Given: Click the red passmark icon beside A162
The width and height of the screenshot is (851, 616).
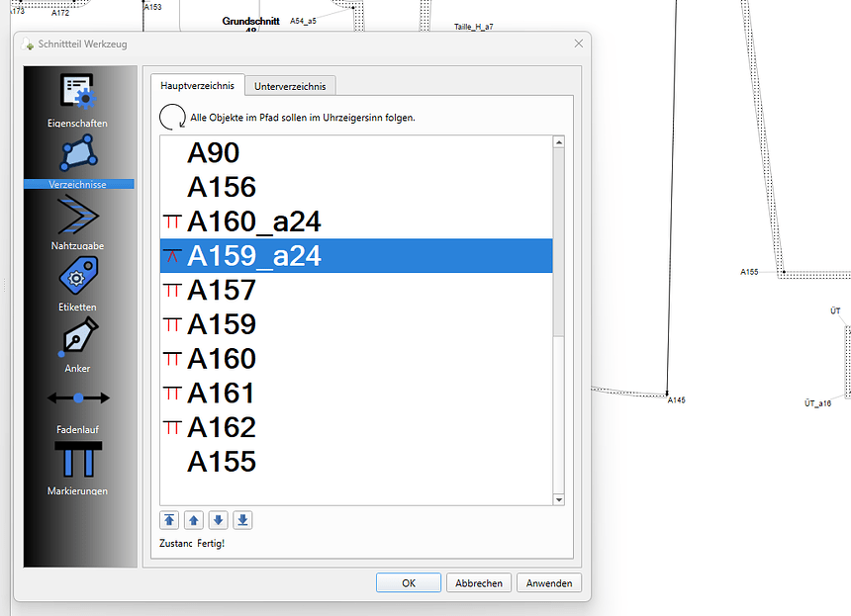Looking at the screenshot, I should pyautogui.click(x=172, y=427).
